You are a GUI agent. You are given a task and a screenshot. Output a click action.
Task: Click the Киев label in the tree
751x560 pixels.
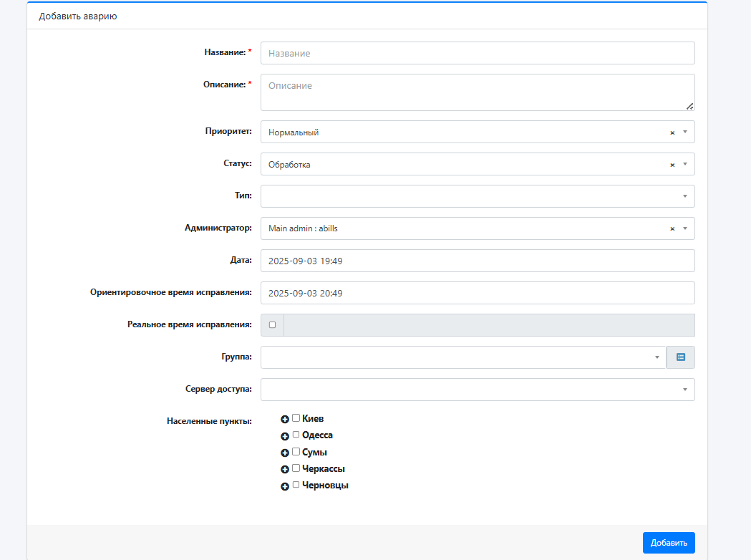(313, 419)
